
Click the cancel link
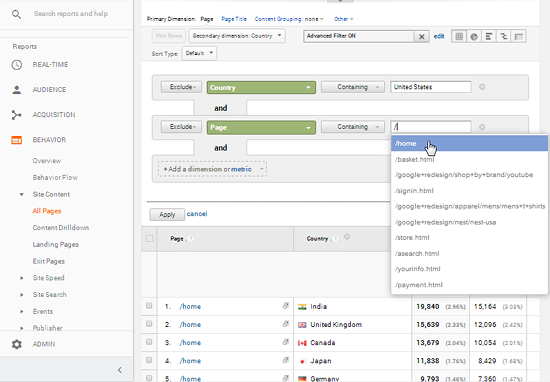point(197,214)
